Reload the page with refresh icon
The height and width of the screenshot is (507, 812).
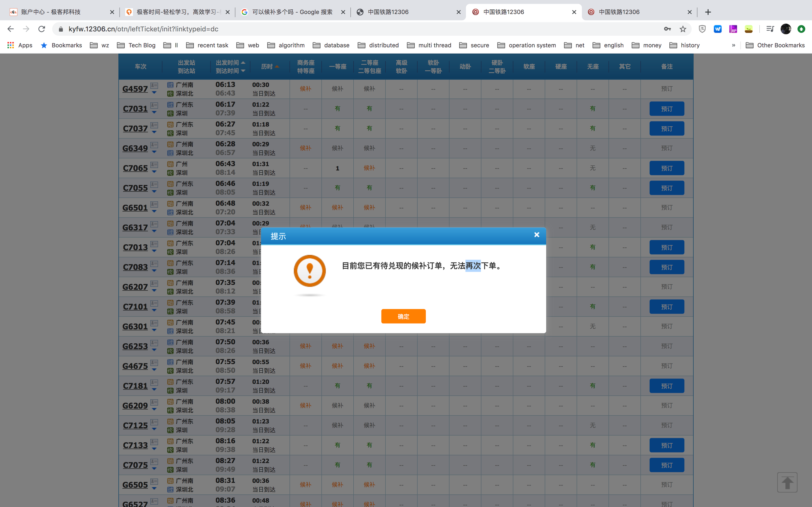[x=42, y=29]
